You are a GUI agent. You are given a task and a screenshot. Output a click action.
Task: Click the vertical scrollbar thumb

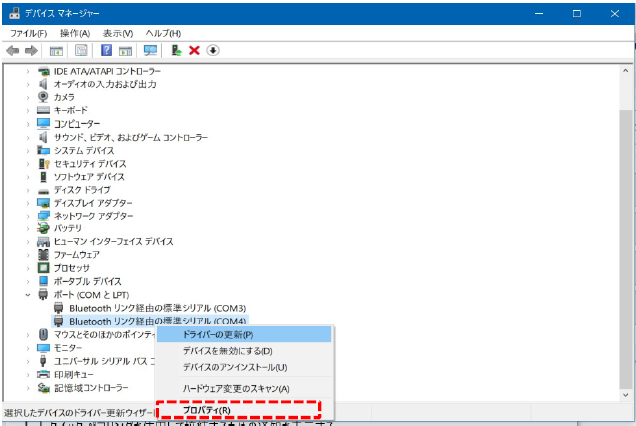point(625,248)
